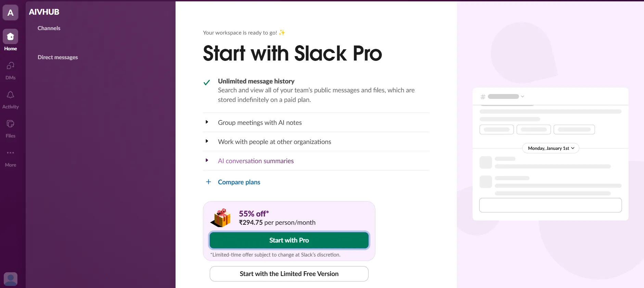The height and width of the screenshot is (288, 644).
Task: Open the Compare plans link
Action: pyautogui.click(x=239, y=182)
